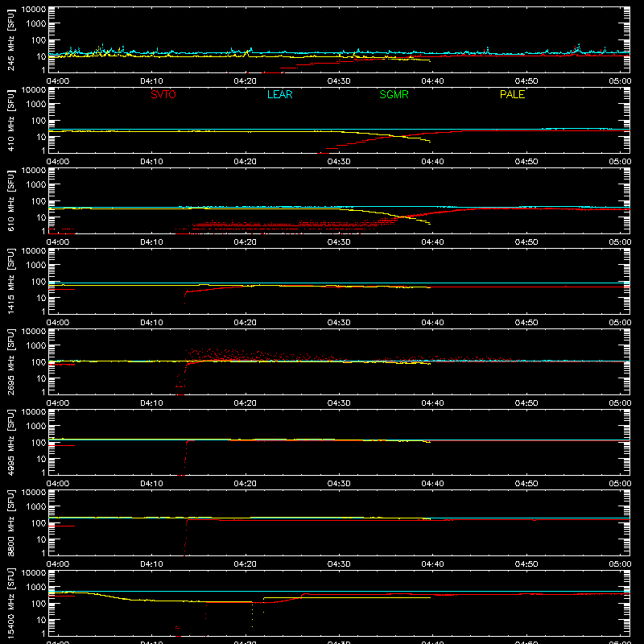This screenshot has height=644, width=644.
Task: Click the 04:10 tick of the 610 MHz plot
Action: click(151, 242)
